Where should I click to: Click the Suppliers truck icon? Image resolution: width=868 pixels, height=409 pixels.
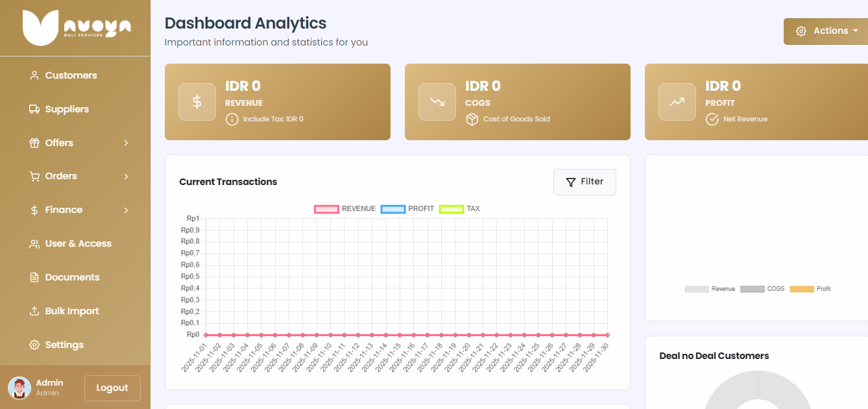click(34, 109)
